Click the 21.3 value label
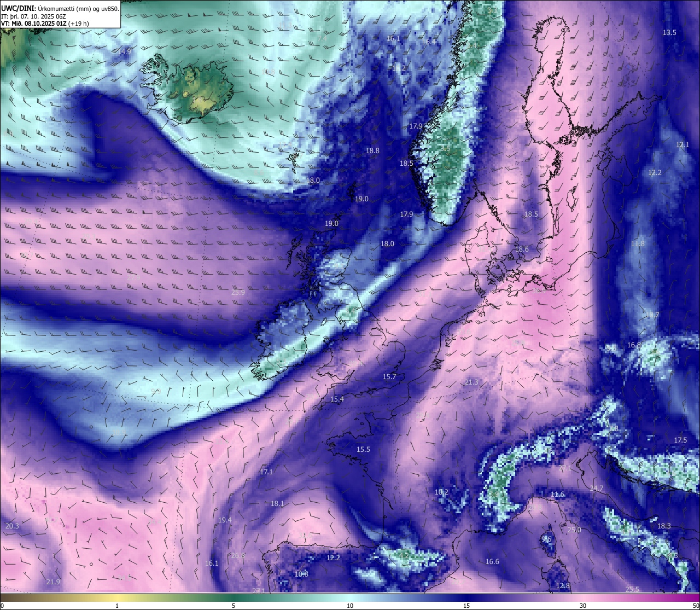Screen dimensions: 700x610 (471, 382)
